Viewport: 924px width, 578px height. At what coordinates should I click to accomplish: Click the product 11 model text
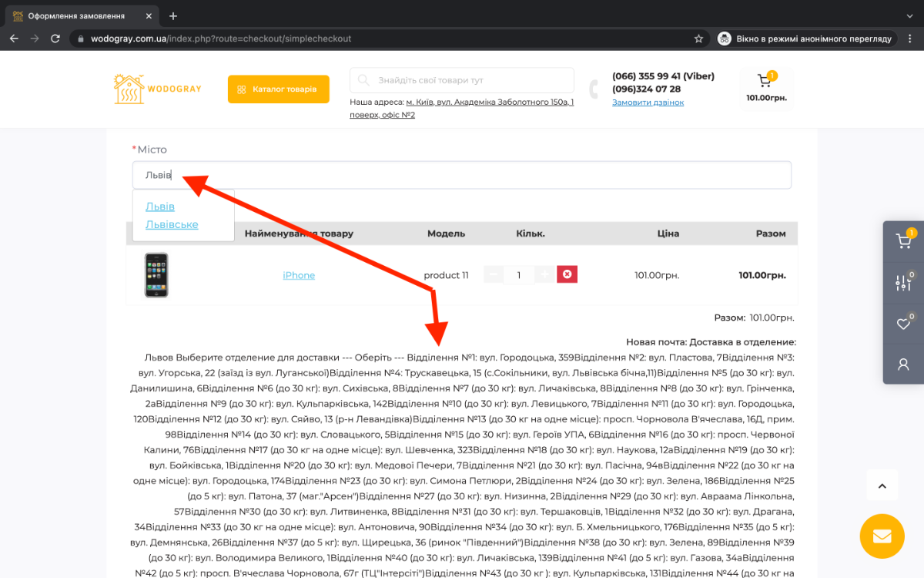click(447, 275)
